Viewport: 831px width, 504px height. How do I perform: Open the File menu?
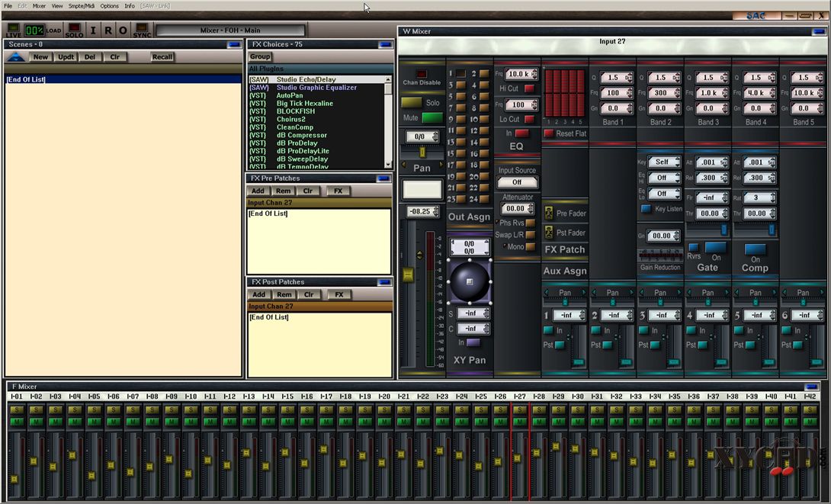pyautogui.click(x=8, y=6)
